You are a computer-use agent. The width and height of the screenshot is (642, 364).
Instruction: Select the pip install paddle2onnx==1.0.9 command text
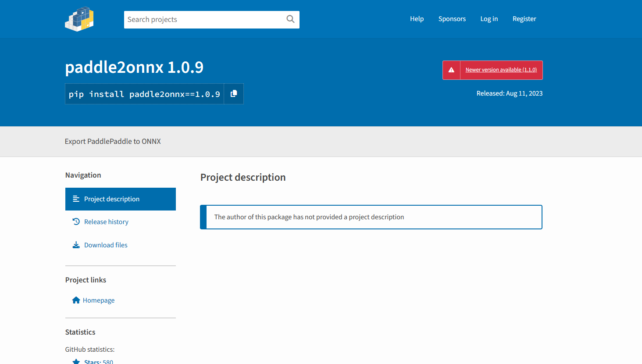pyautogui.click(x=144, y=93)
